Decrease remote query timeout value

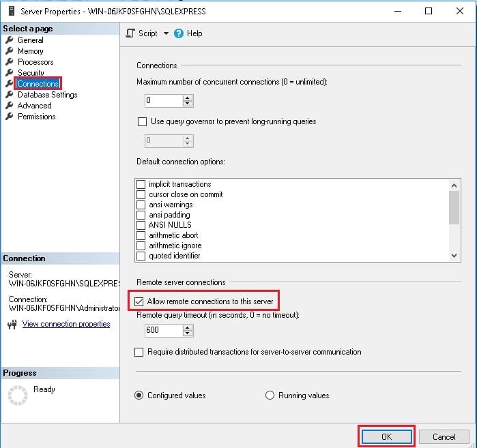(x=188, y=333)
